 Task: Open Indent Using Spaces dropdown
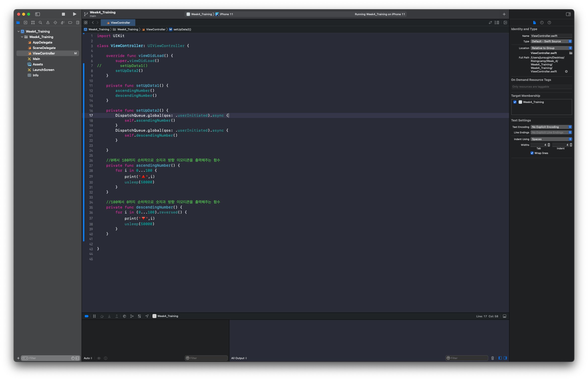click(551, 139)
